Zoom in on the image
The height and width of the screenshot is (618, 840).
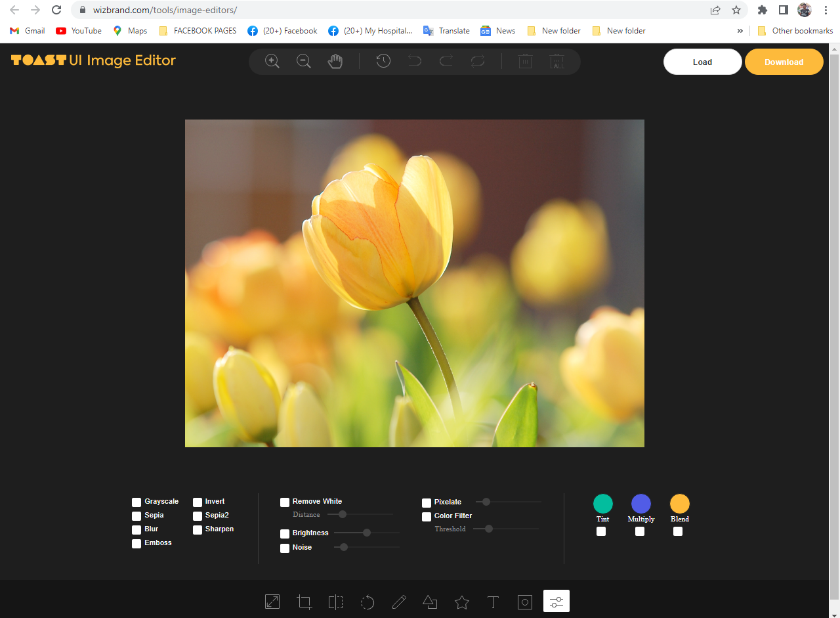272,60
